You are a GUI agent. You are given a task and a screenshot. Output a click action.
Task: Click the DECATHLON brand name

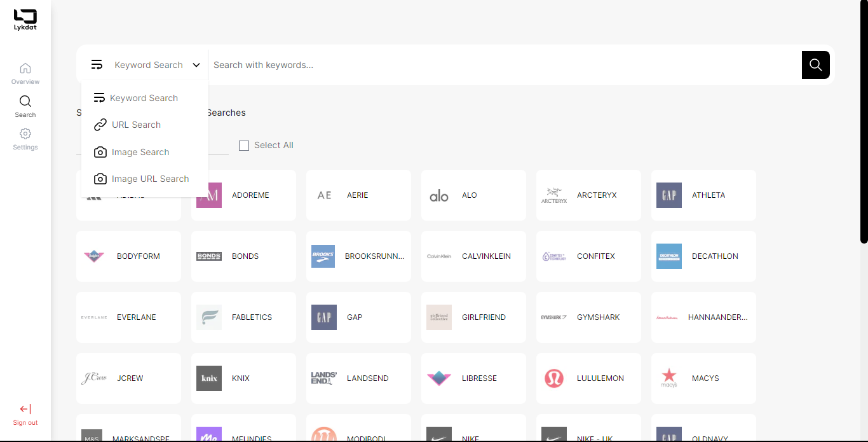pyautogui.click(x=715, y=256)
